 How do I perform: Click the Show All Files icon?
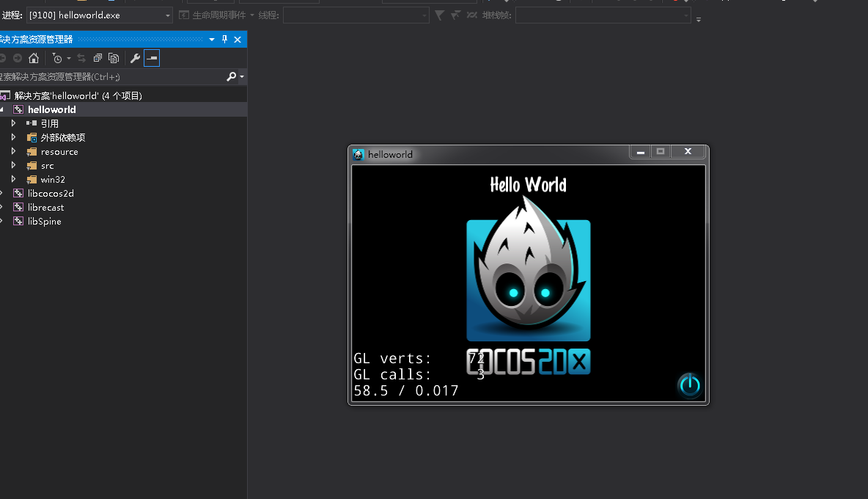click(x=114, y=58)
